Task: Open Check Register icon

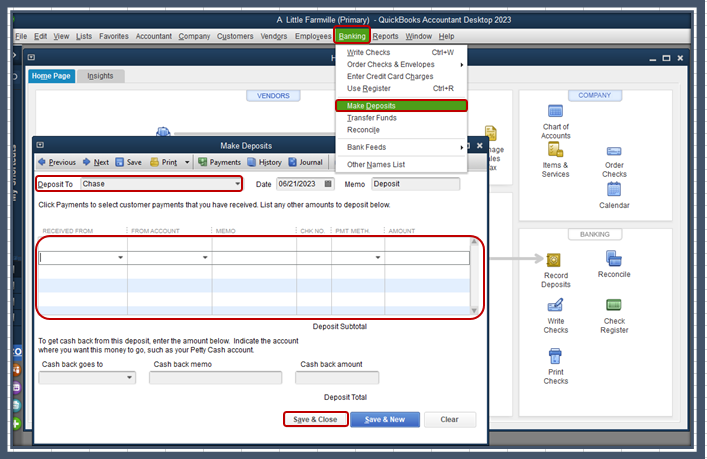Action: click(614, 305)
